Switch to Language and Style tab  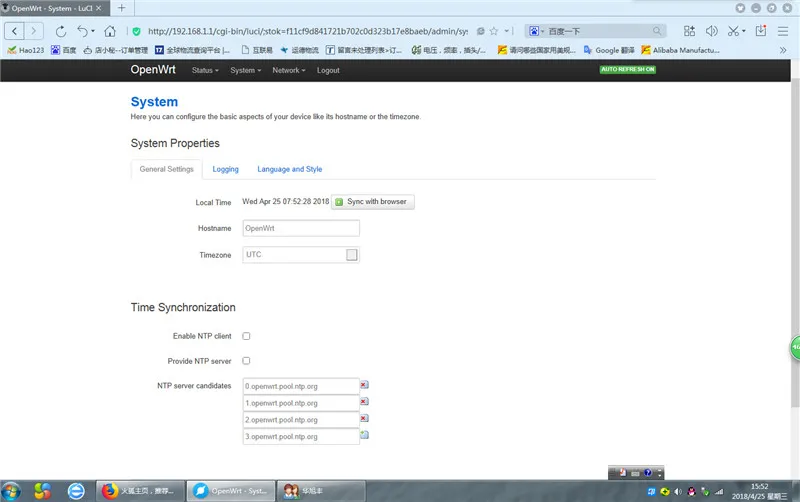290,169
